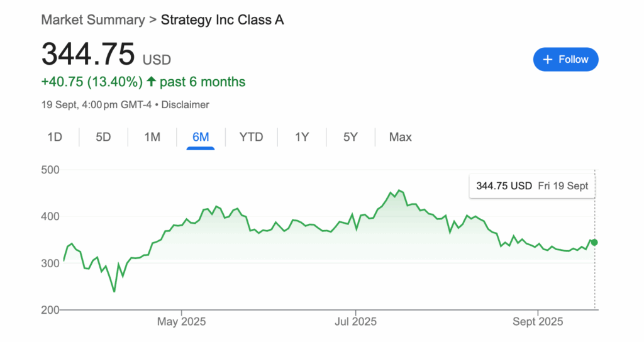Click the May 2025 axis label
This screenshot has width=644, height=342.
point(181,321)
